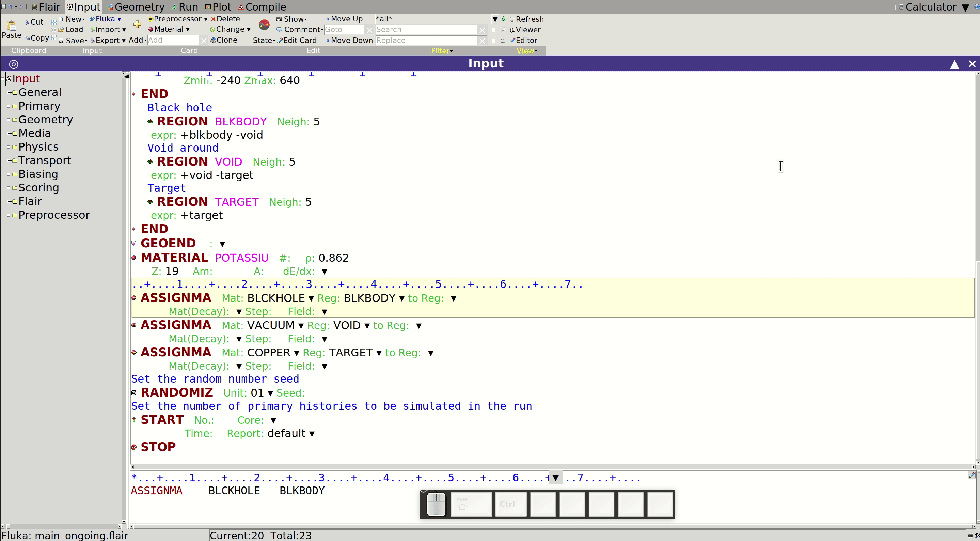
Task: Open the Mat VACUUM dropdown
Action: pos(301,326)
